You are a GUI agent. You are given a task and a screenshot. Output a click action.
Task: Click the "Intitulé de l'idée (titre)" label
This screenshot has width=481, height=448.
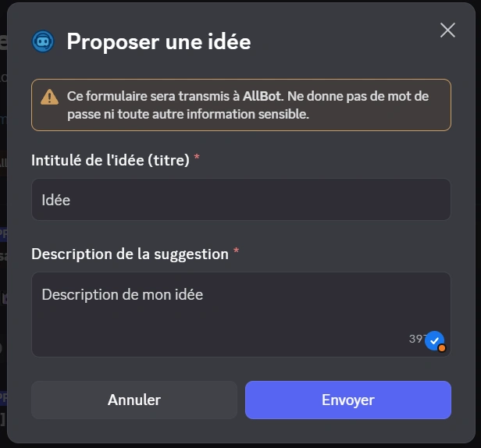pyautogui.click(x=110, y=160)
